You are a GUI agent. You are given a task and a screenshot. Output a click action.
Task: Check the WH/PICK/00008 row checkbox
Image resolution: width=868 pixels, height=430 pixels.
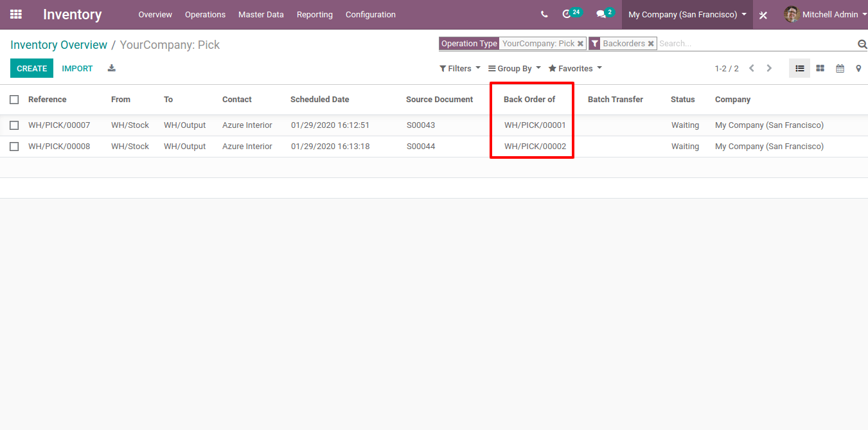point(14,146)
